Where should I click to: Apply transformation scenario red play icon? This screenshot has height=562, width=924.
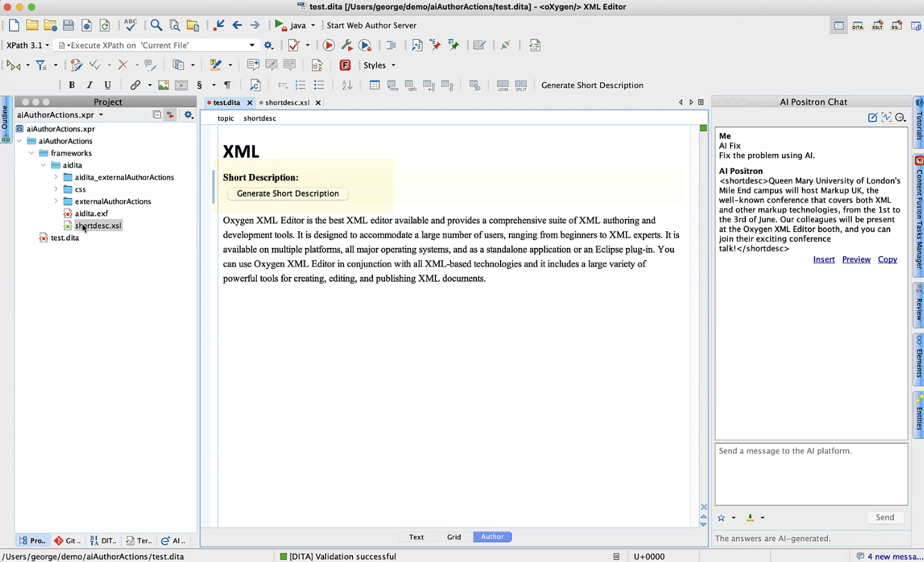(328, 45)
